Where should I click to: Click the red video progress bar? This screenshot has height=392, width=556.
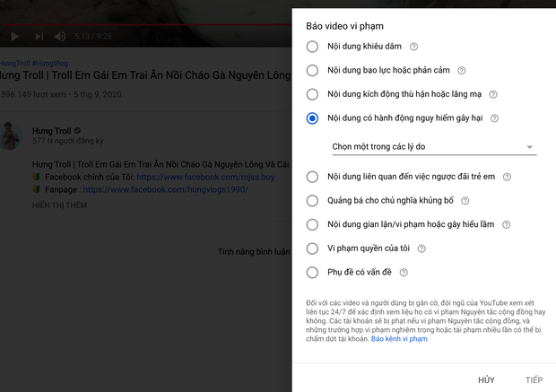146,25
